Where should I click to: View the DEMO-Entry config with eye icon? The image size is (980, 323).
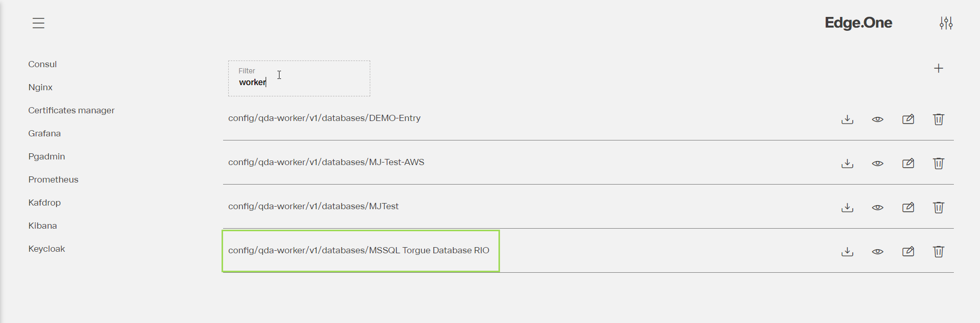click(877, 119)
